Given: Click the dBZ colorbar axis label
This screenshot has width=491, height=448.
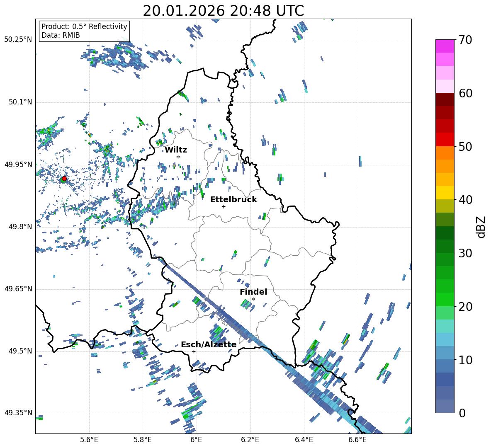Looking at the screenshot, I should (x=480, y=227).
